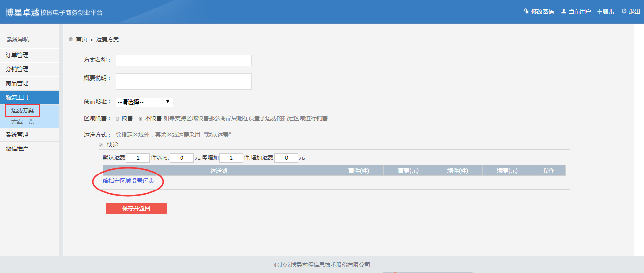The image size is (644, 273).
Task: Select 方案一览 submenu item
Action: coord(23,122)
